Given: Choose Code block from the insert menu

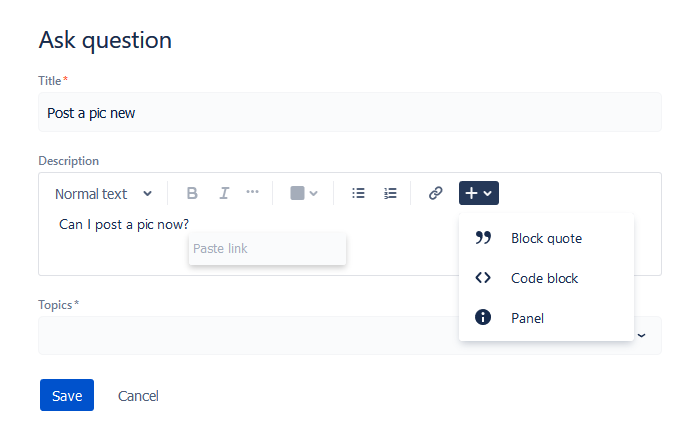Looking at the screenshot, I should click(546, 278).
